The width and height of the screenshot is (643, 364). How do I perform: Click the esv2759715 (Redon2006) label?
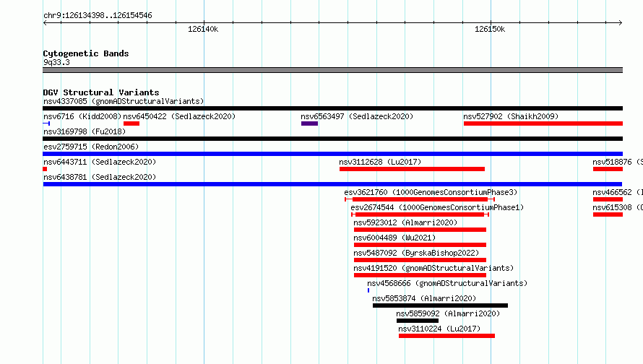coord(91,147)
